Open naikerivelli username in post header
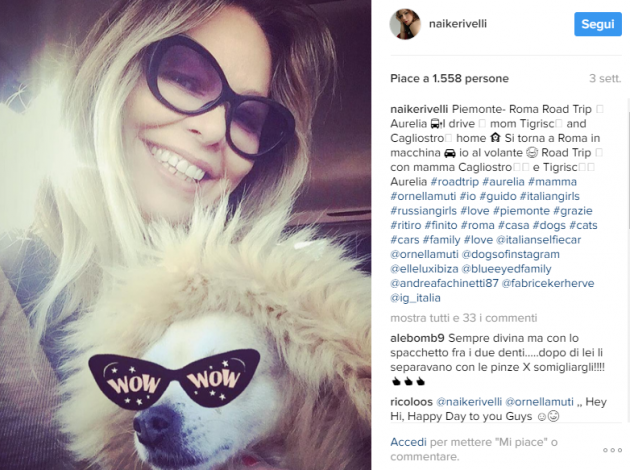Image resolution: width=630 pixels, height=470 pixels. pos(458,24)
